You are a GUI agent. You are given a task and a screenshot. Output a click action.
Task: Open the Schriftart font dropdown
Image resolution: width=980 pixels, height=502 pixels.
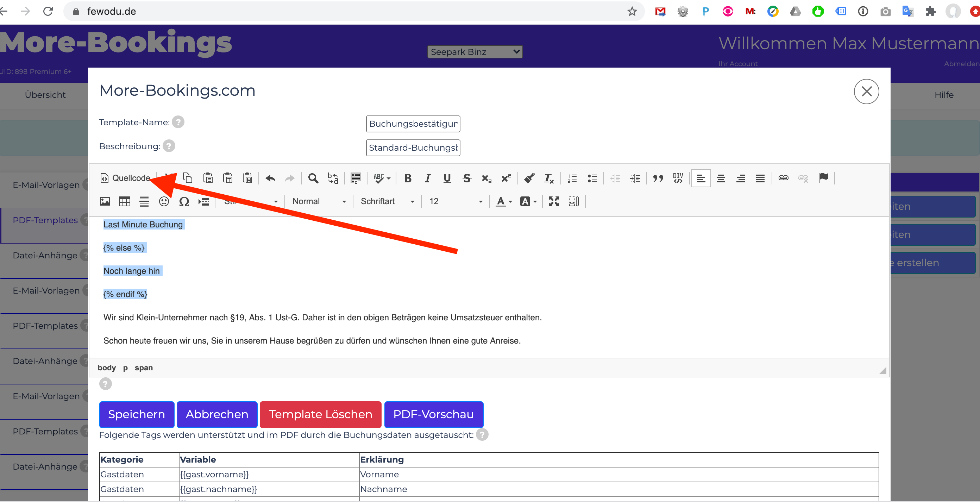[x=387, y=201]
